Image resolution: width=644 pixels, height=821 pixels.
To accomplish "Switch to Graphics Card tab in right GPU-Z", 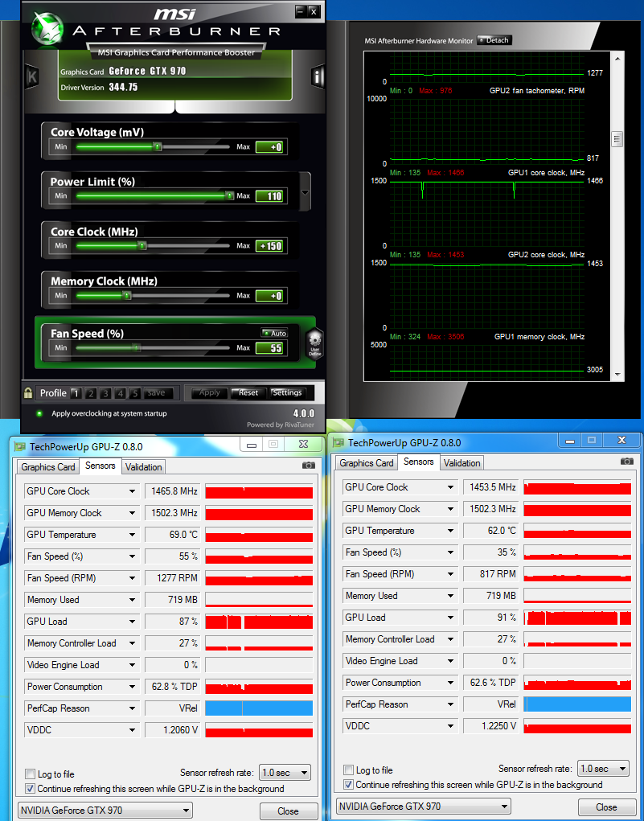I will point(367,463).
